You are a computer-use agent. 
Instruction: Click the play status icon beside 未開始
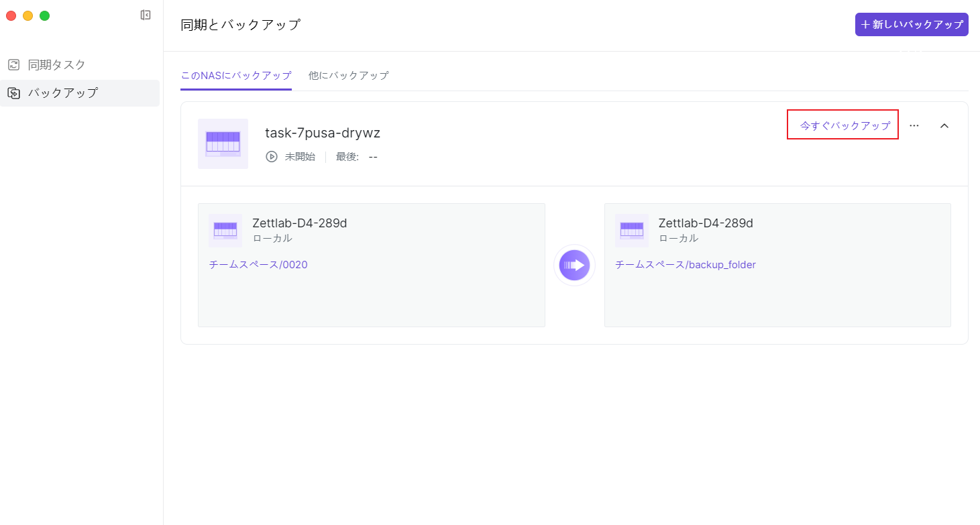pyautogui.click(x=272, y=157)
